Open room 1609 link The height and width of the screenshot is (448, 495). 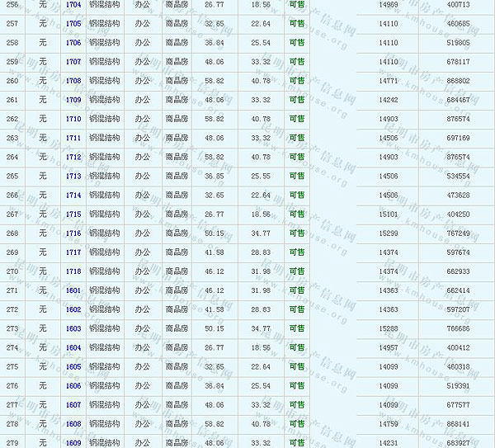click(73, 443)
